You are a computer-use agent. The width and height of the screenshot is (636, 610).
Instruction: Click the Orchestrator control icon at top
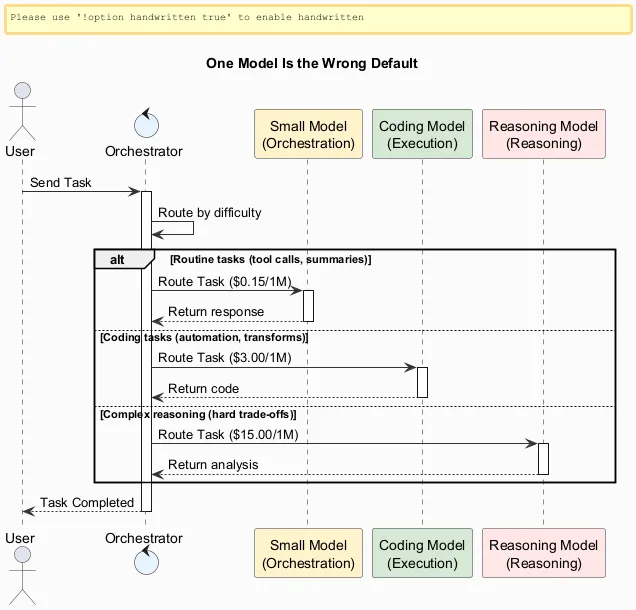coord(146,123)
